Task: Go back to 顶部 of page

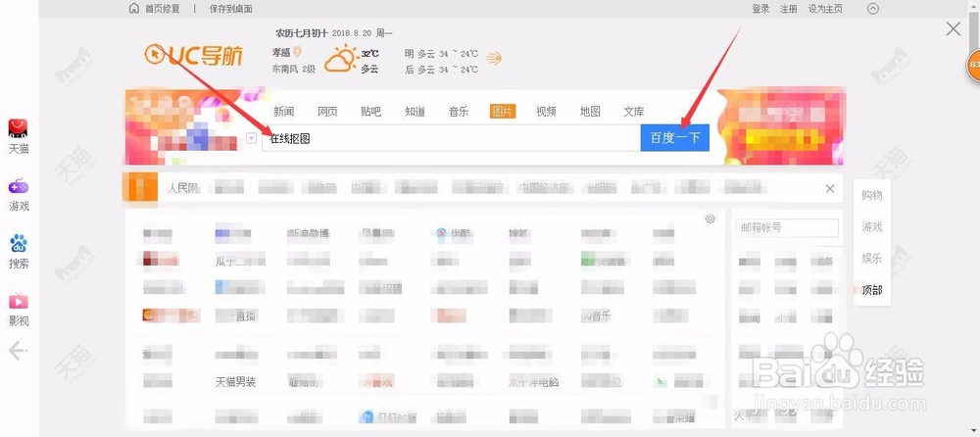Action: coord(872,290)
